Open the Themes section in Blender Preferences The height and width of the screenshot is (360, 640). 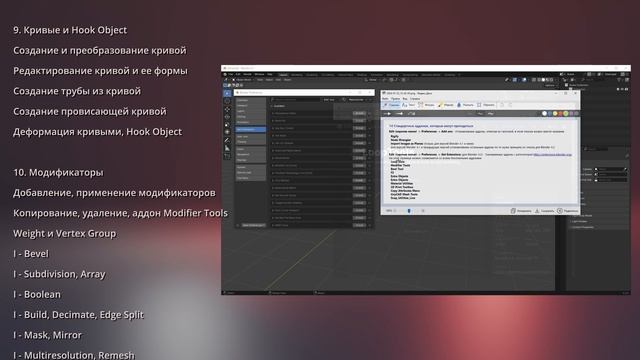click(x=251, y=142)
